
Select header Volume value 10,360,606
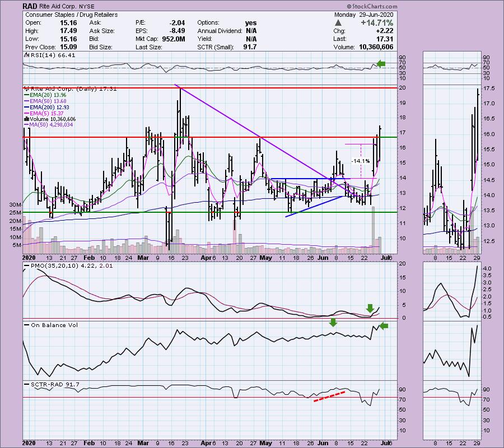tap(376, 47)
